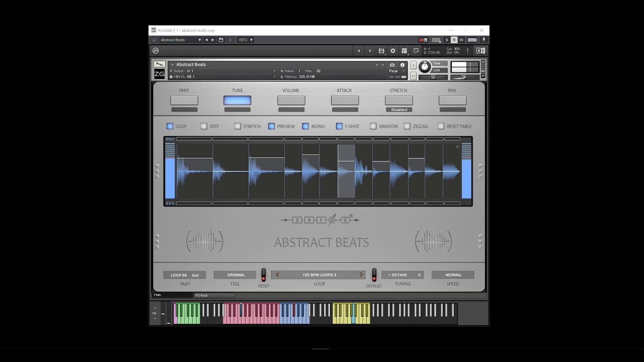This screenshot has width=644, height=362.
Task: Disable the LOOP checkbox
Action: click(170, 126)
